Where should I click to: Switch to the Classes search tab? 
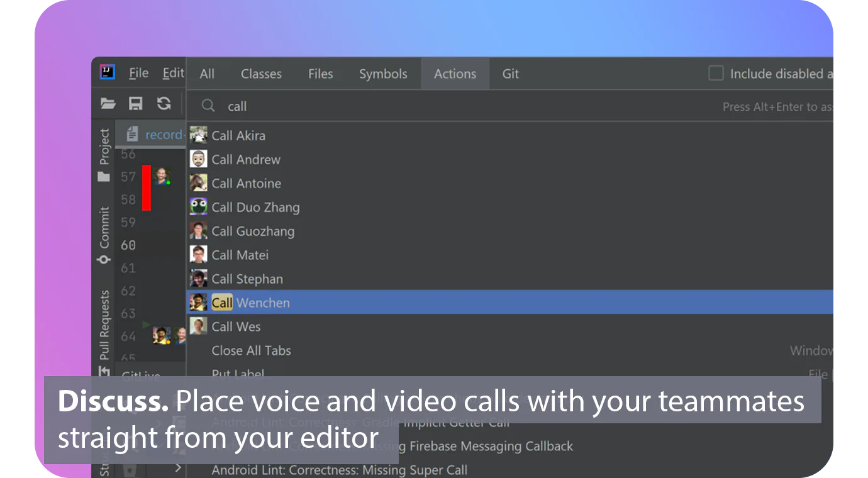[x=261, y=74]
